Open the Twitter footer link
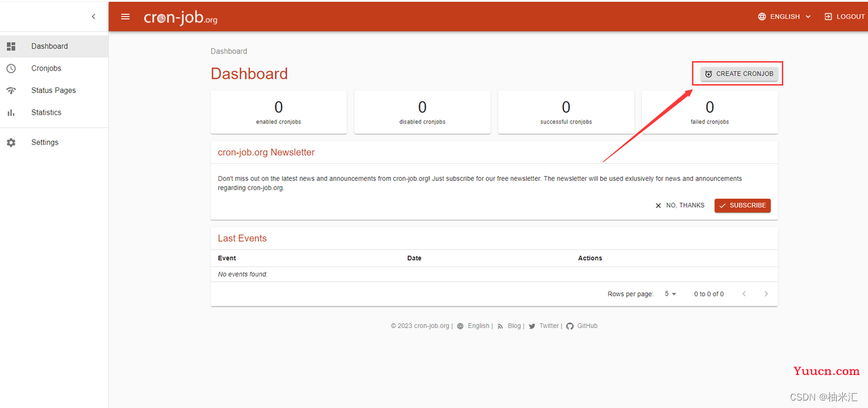The height and width of the screenshot is (408, 868). [549, 326]
